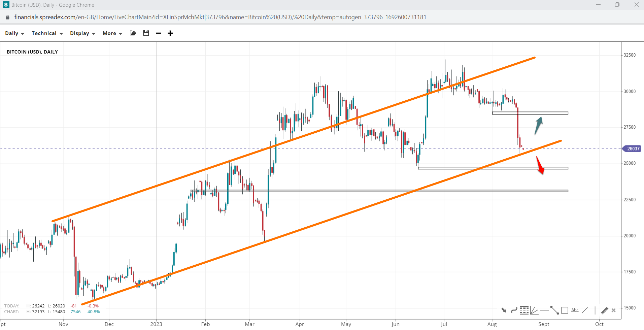Expand the Technical indicators dropdown
Image resolution: width=644 pixels, height=330 pixels.
[x=47, y=33]
